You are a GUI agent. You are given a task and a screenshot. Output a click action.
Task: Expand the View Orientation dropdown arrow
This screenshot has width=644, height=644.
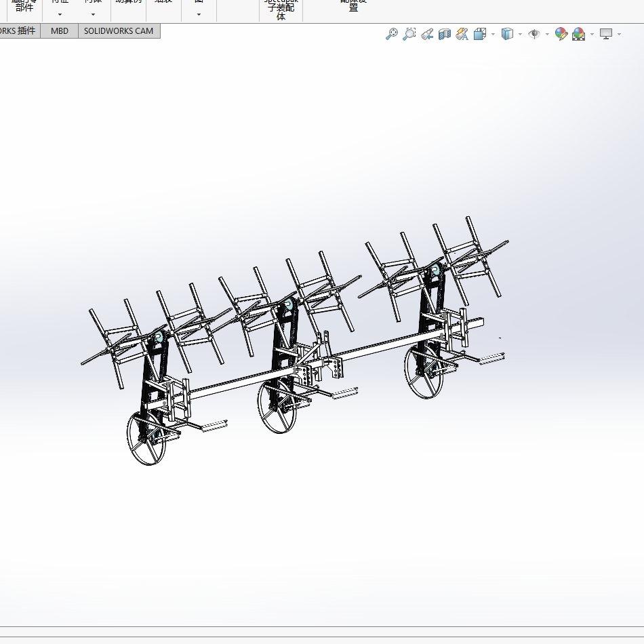pyautogui.click(x=493, y=34)
